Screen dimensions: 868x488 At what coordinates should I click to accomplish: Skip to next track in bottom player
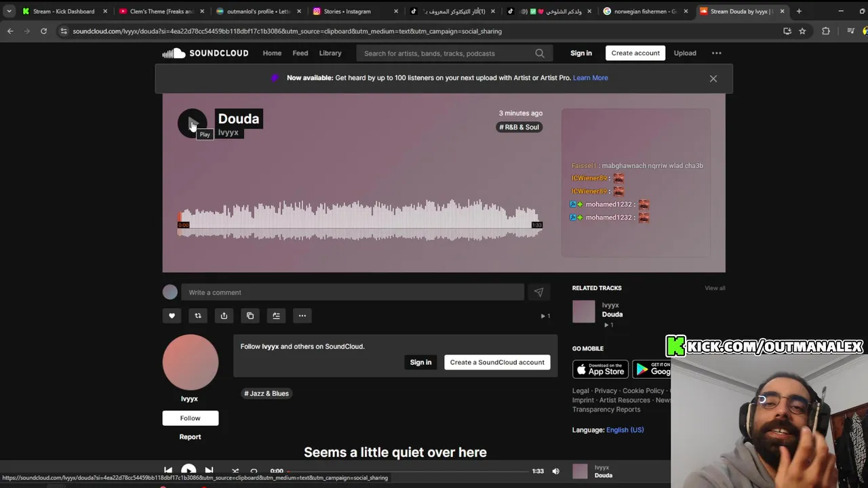coord(209,471)
